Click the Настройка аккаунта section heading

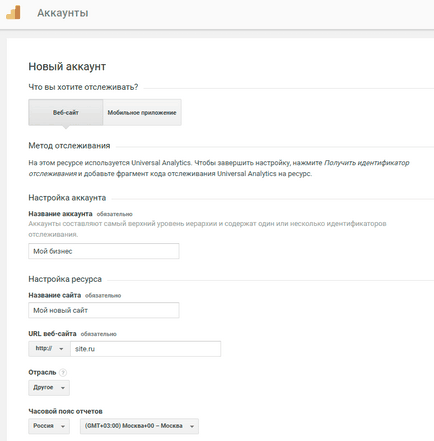(67, 198)
